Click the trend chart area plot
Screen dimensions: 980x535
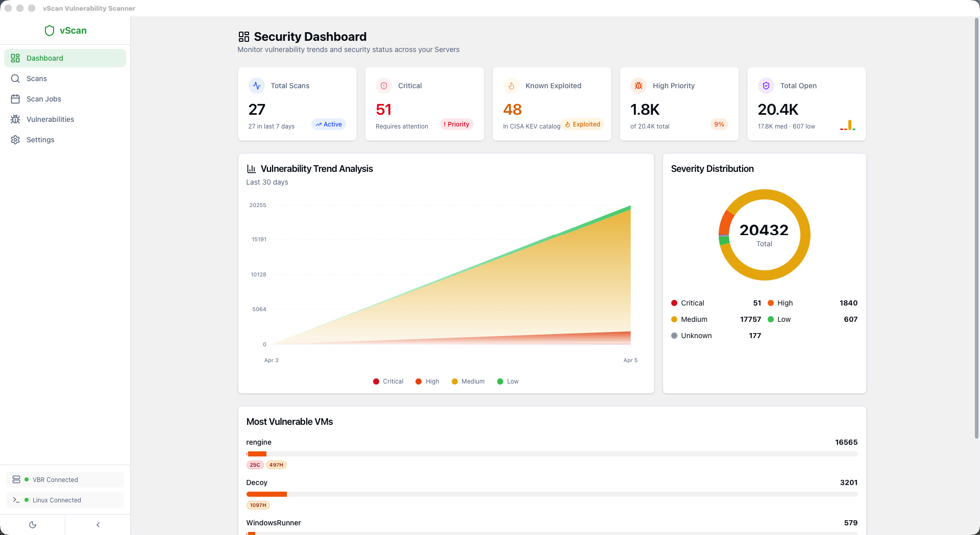point(451,275)
